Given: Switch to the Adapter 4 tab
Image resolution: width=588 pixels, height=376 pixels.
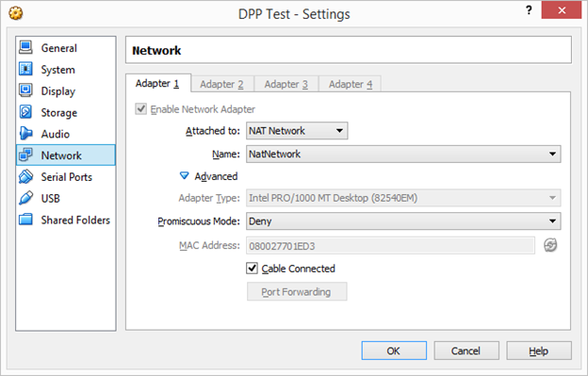Looking at the screenshot, I should pos(351,84).
